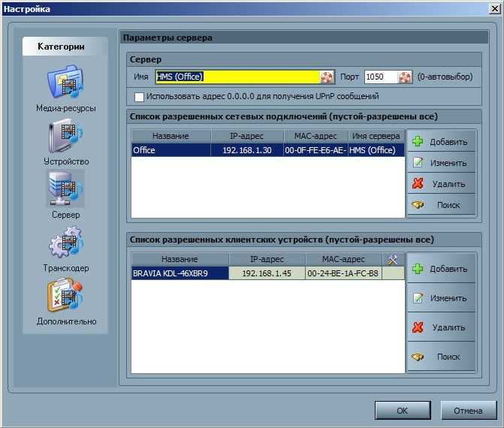
Task: Sort connections by MAC-адрес column header
Action: click(x=315, y=136)
